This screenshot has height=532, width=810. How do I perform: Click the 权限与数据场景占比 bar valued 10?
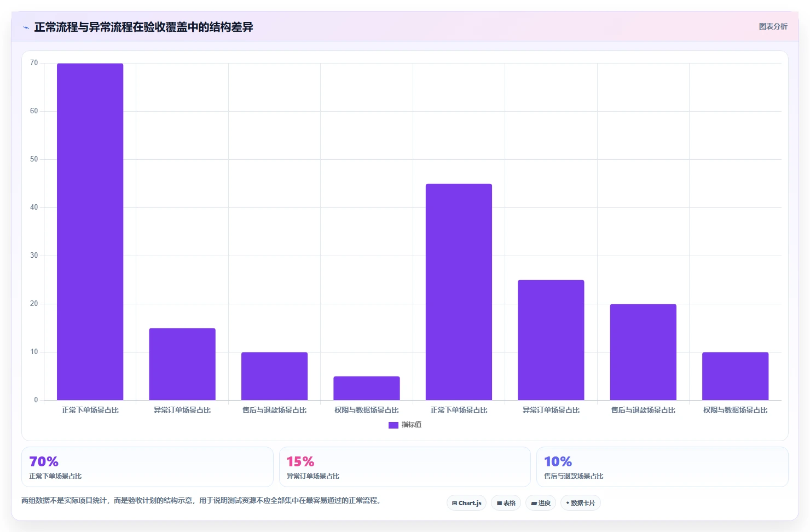pyautogui.click(x=736, y=376)
